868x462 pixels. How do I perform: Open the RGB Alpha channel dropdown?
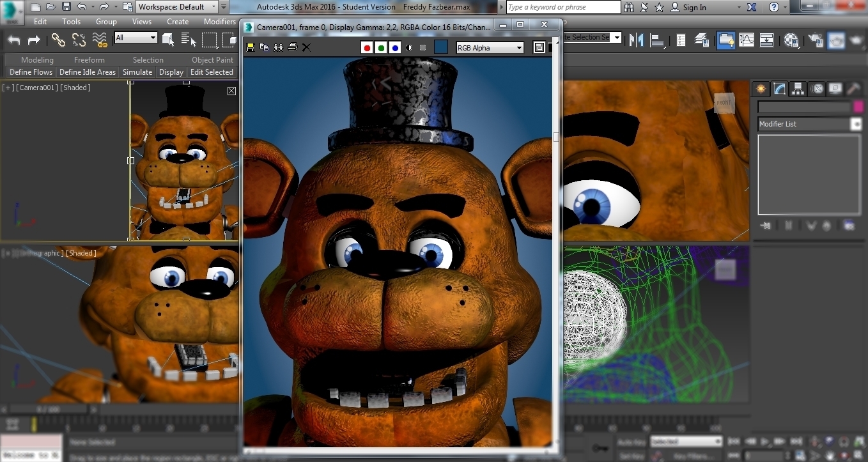[490, 47]
